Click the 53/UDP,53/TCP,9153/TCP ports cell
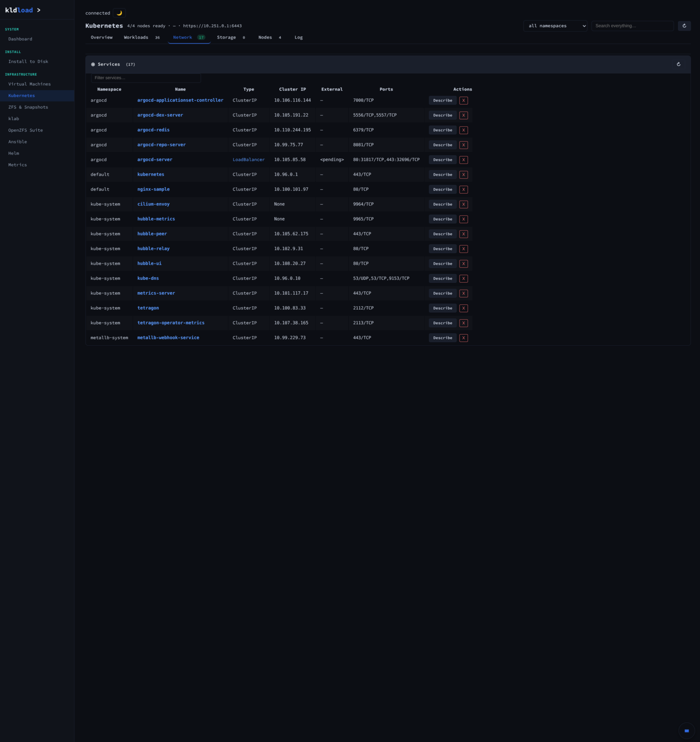Screen dimensions: 700x742 coord(381,278)
